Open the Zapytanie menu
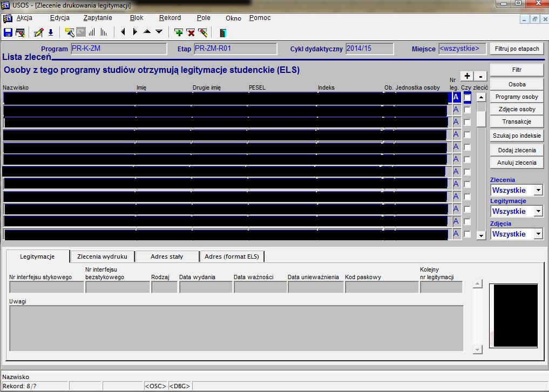 98,18
